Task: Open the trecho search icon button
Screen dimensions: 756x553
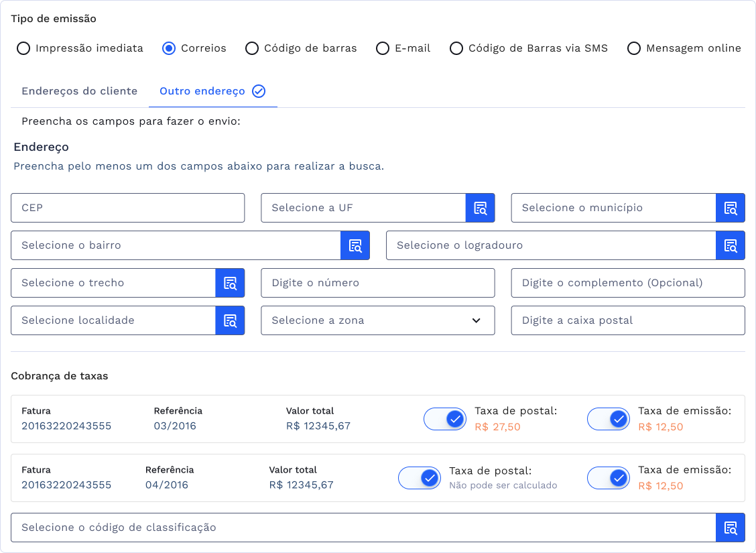Action: pyautogui.click(x=230, y=283)
